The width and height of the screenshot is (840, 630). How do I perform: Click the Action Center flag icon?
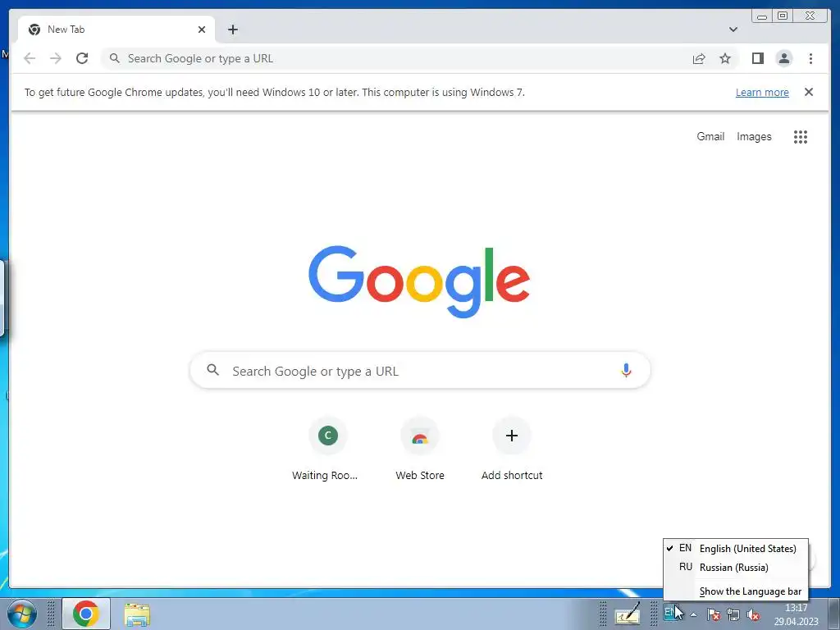pos(714,614)
